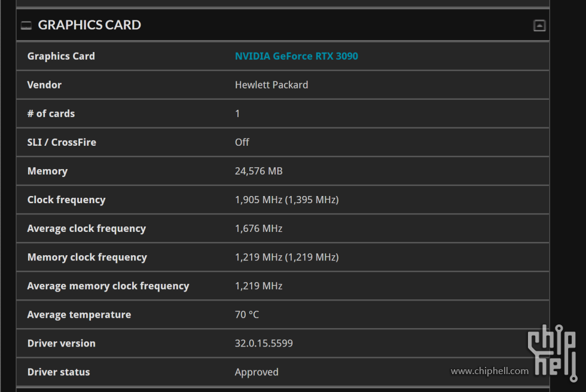
Task: Select the 'Vendor' row label
Action: pyautogui.click(x=44, y=85)
